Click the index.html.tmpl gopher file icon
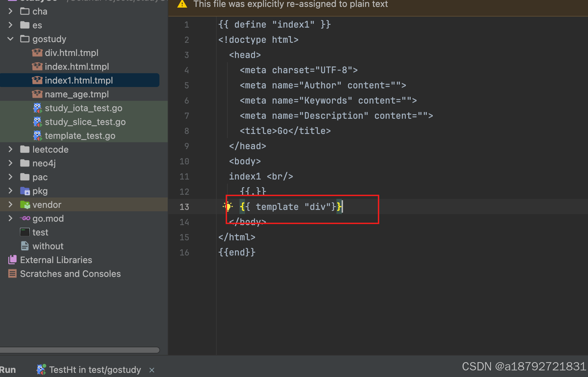The height and width of the screenshot is (377, 588). (x=37, y=67)
